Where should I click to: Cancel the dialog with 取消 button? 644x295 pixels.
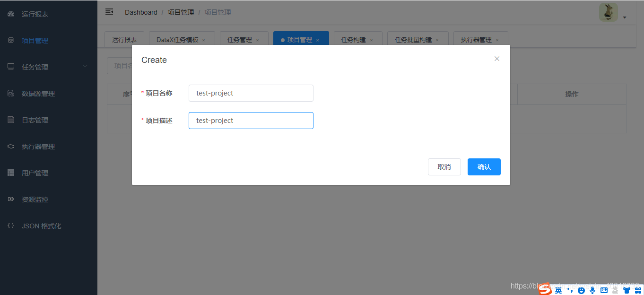coord(444,166)
